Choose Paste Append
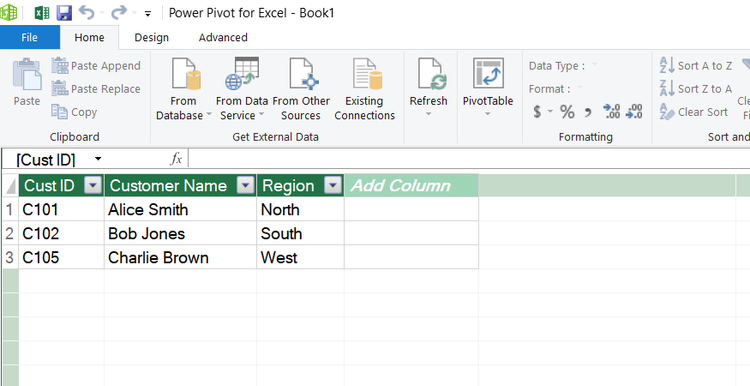The height and width of the screenshot is (386, 750). click(x=96, y=66)
